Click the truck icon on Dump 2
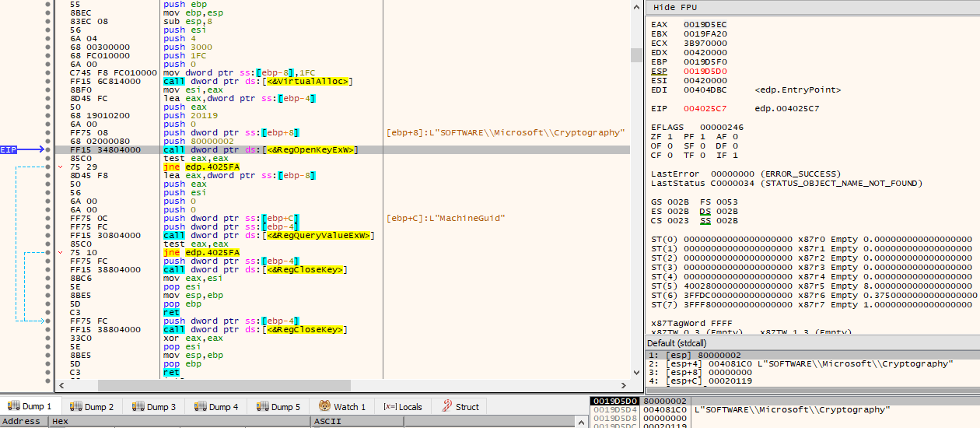This screenshot has height=428, width=980. [x=76, y=406]
